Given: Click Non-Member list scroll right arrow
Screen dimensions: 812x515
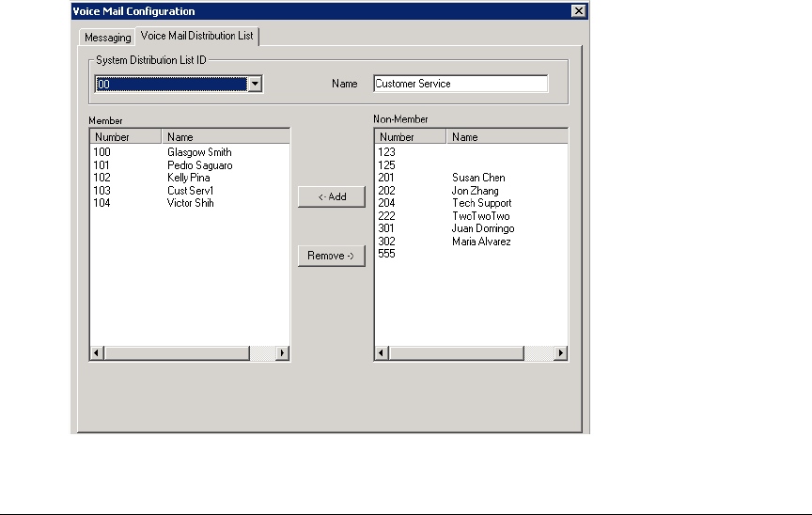Looking at the screenshot, I should tap(560, 353).
